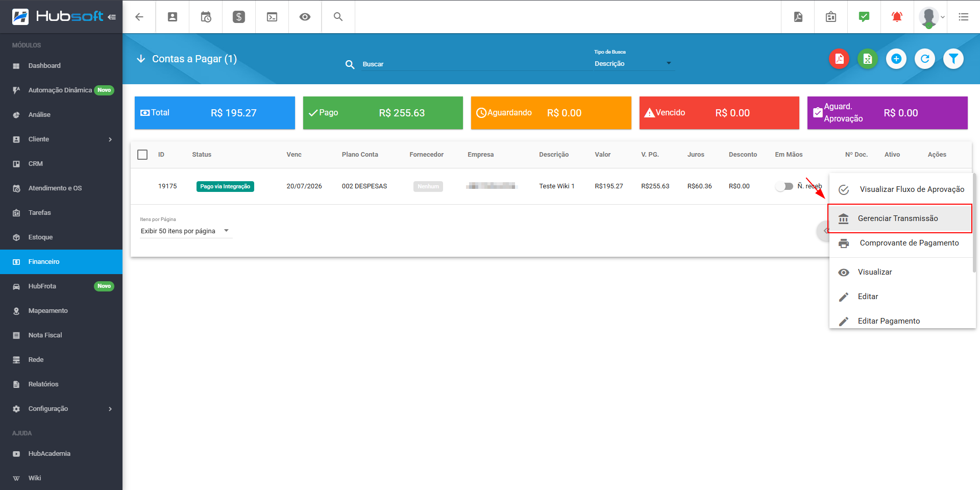Viewport: 980px width, 490px height.
Task: Open the green chat check icon
Action: point(864,17)
